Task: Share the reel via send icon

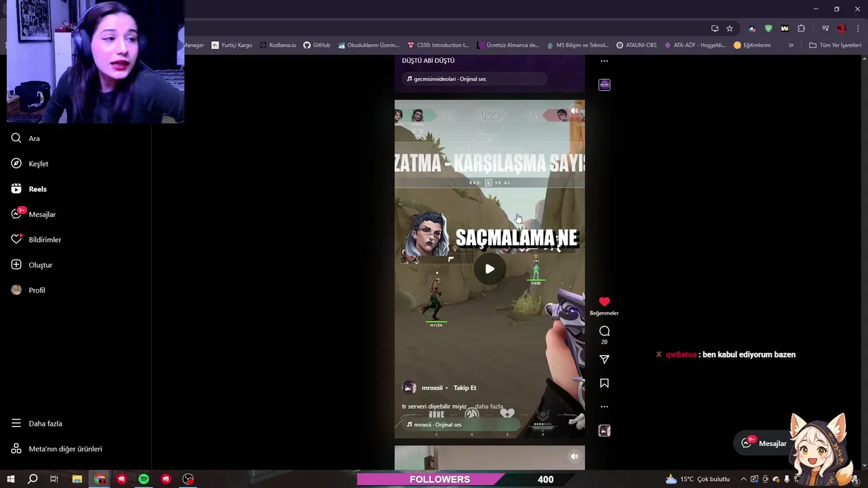Action: pos(604,359)
